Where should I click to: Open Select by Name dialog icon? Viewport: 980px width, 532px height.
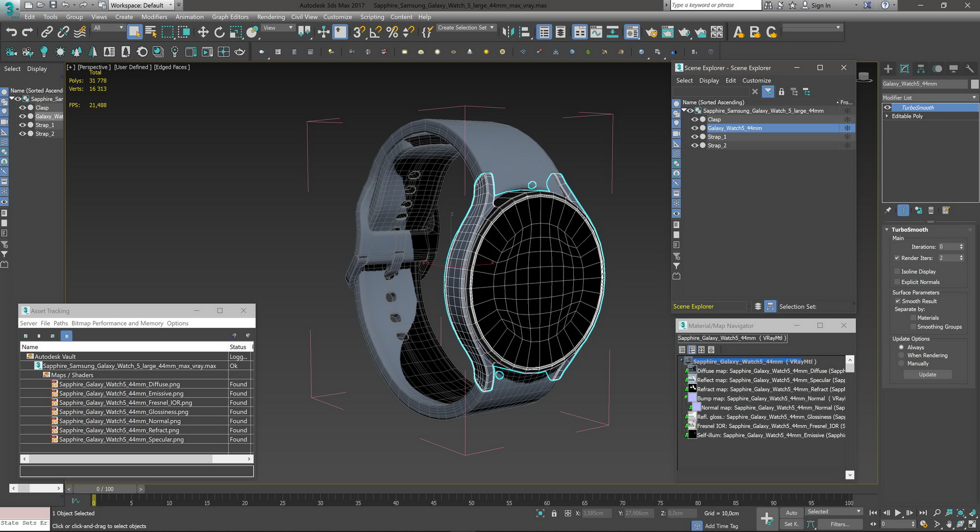tap(151, 32)
